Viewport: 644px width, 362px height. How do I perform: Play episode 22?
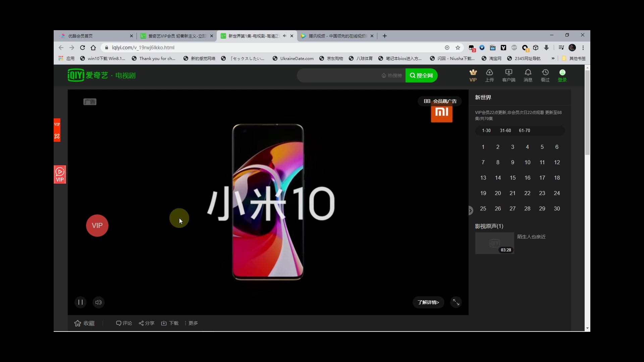(527, 193)
